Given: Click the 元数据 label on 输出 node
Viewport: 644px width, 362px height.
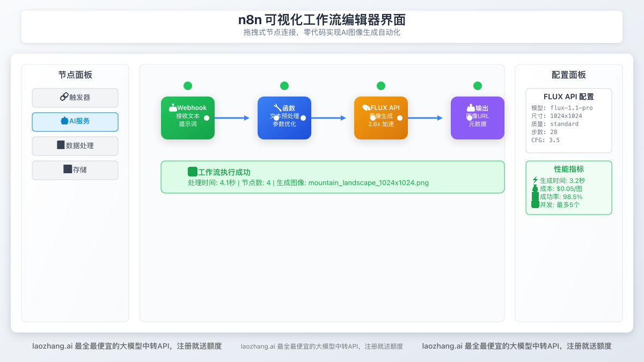Looking at the screenshot, I should (x=478, y=124).
